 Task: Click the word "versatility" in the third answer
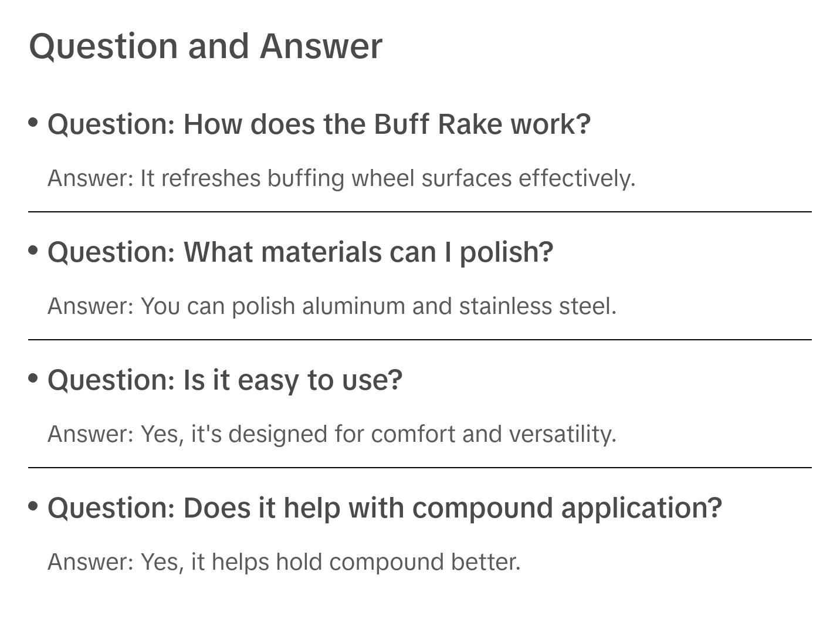[x=561, y=434]
